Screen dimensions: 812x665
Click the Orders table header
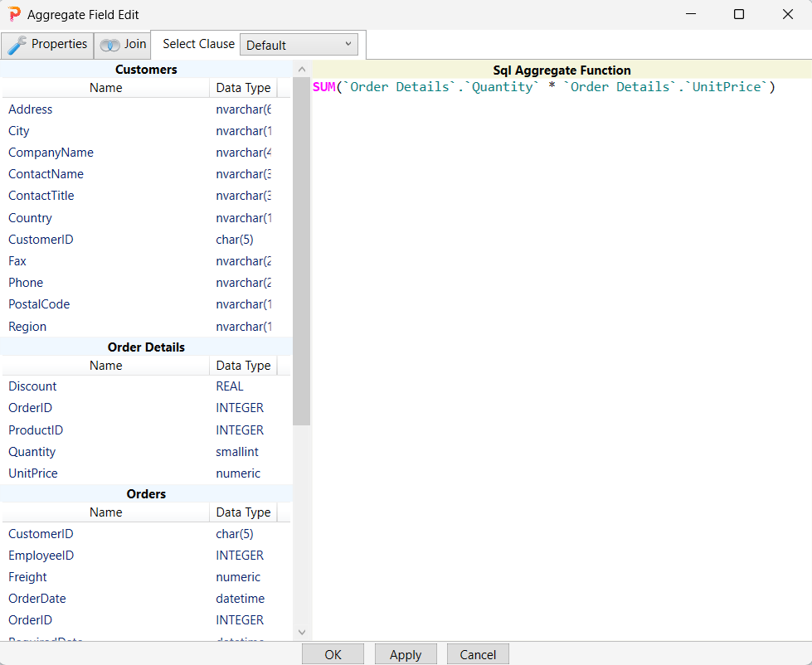tap(146, 493)
